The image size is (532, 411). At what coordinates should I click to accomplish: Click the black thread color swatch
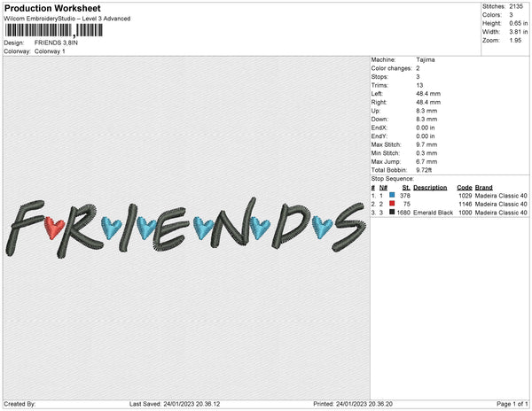[x=392, y=212]
